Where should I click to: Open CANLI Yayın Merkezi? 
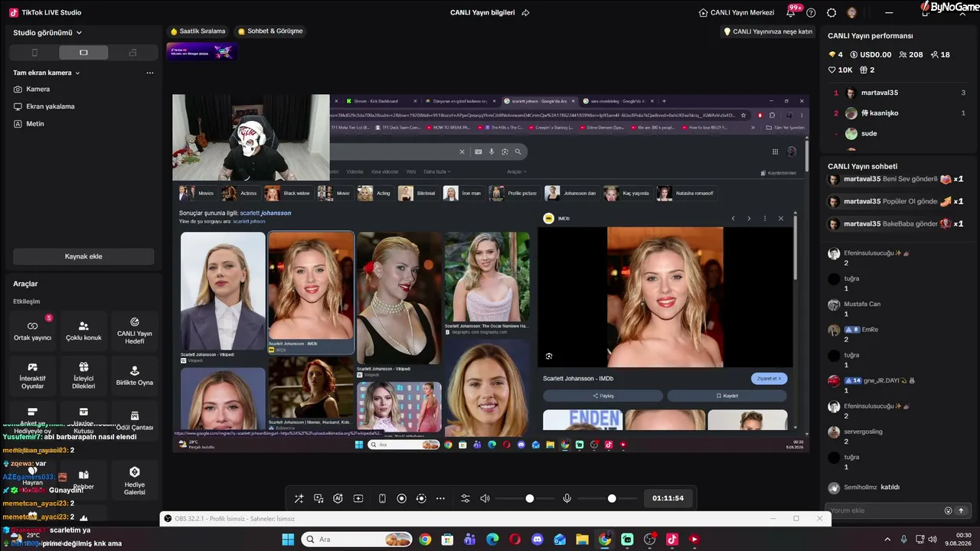pyautogui.click(x=737, y=12)
